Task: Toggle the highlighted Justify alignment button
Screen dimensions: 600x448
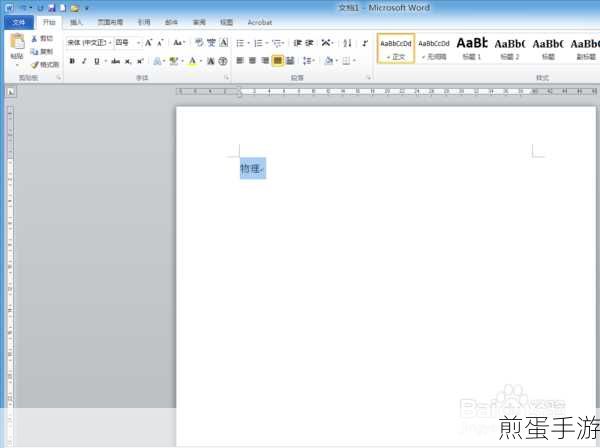Action: [278, 60]
